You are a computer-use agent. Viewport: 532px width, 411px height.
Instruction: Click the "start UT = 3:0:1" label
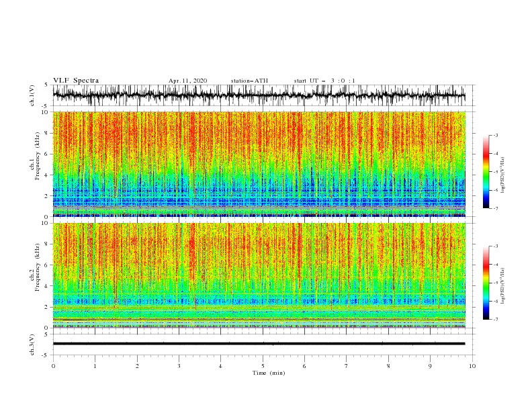324,81
